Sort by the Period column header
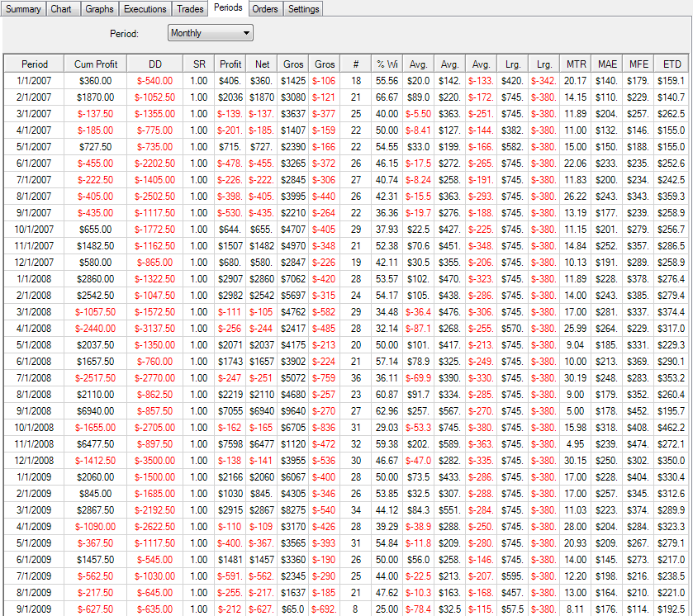Image resolution: width=693 pixels, height=616 pixels. click(x=35, y=64)
